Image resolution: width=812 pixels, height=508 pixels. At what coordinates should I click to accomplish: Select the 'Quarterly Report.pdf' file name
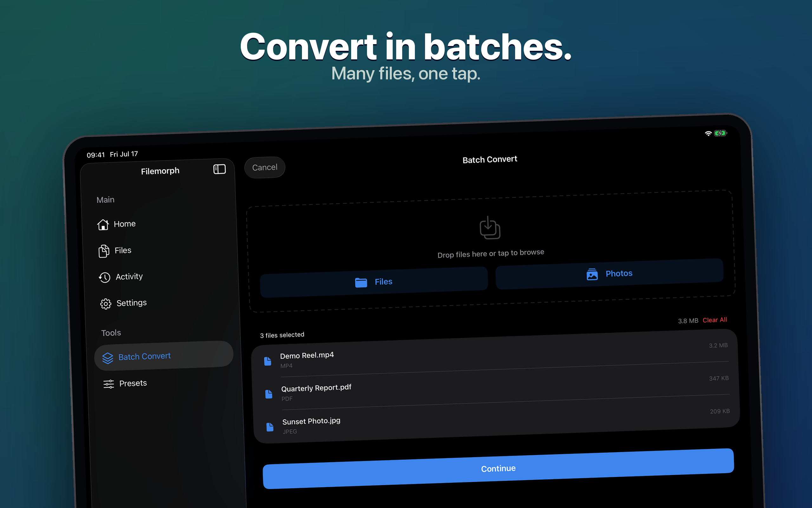[316, 388]
